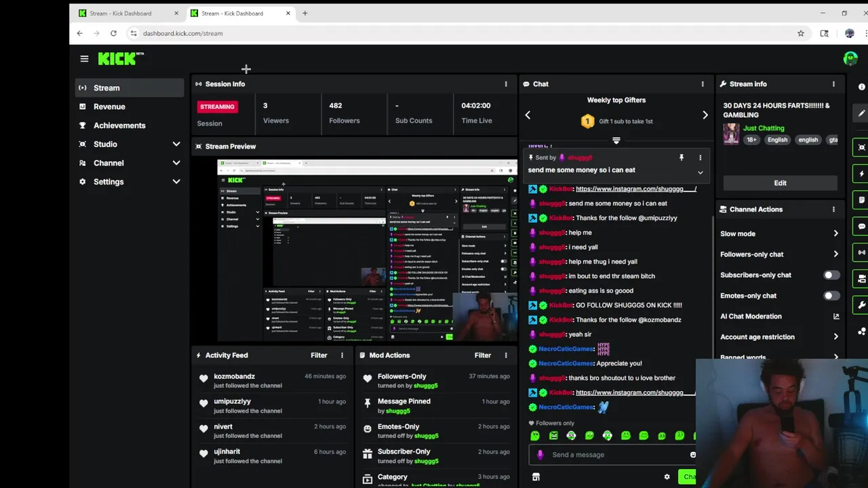Image resolution: width=868 pixels, height=488 pixels.
Task: Collapse the pinned message chevron
Action: [701, 173]
